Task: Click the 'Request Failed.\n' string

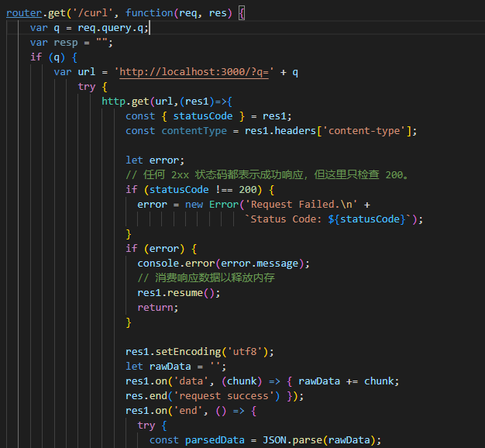Action: tap(301, 205)
